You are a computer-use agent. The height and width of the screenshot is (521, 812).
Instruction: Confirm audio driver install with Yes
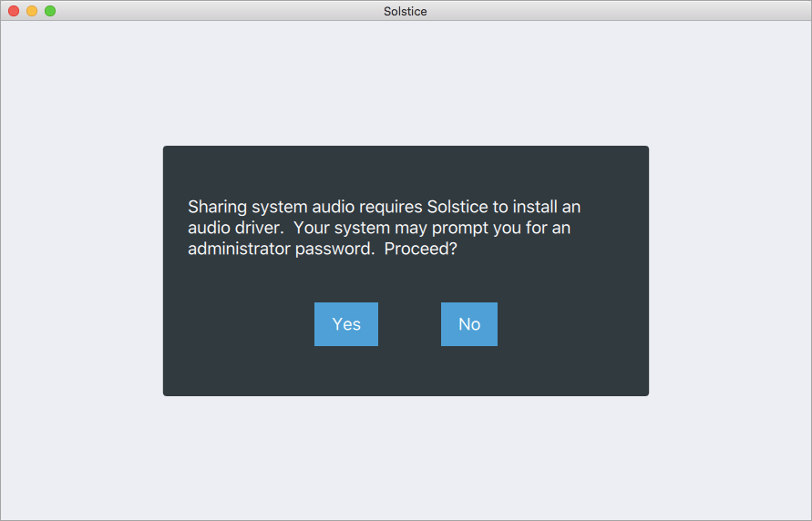(x=346, y=324)
